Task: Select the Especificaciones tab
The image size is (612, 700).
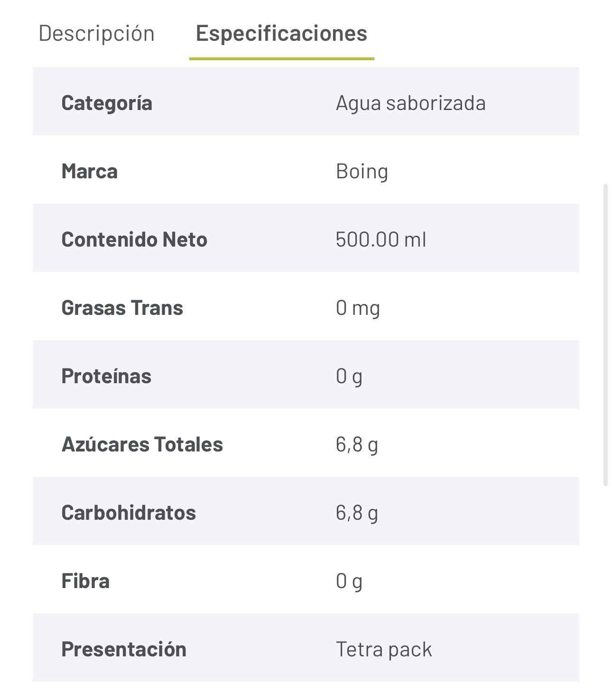Action: (x=281, y=34)
